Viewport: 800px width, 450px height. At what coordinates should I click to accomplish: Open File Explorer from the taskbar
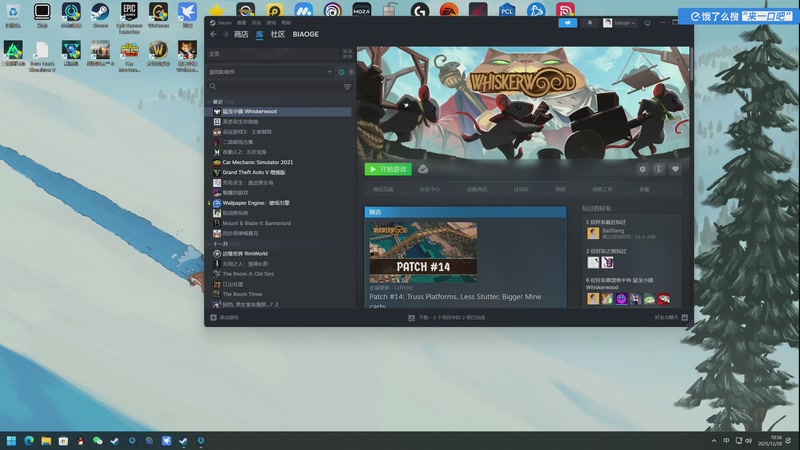46,441
